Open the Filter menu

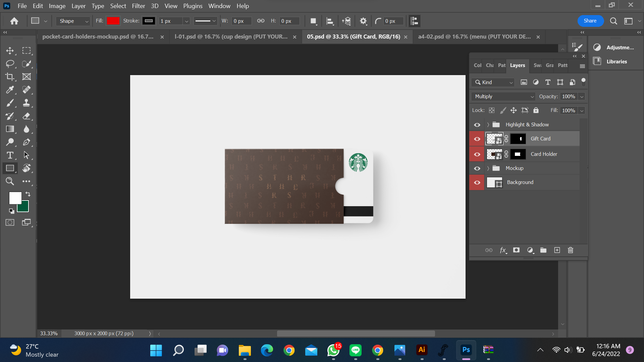138,6
